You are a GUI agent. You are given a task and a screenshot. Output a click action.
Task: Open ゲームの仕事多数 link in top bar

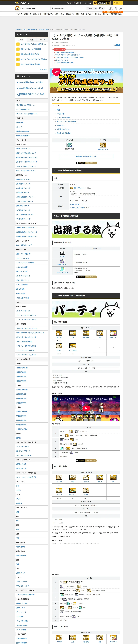(x=74, y=3)
